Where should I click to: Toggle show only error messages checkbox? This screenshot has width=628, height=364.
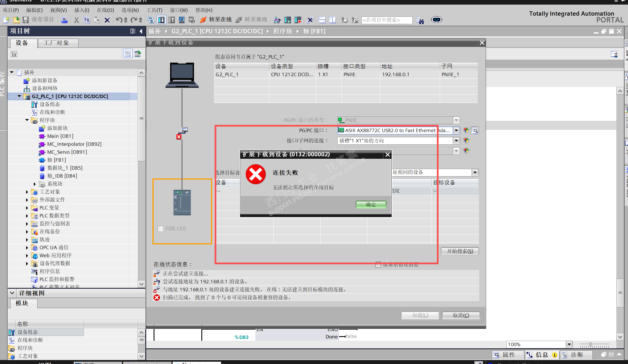[x=378, y=265]
